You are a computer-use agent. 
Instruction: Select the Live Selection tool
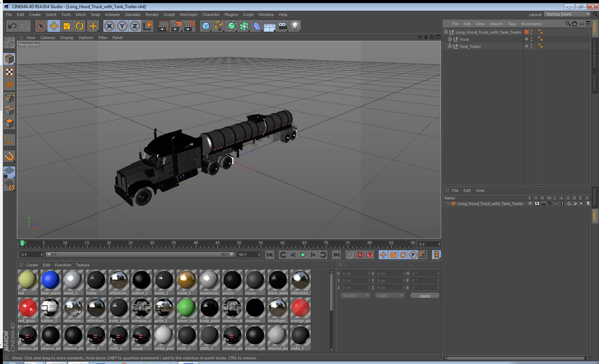click(41, 26)
